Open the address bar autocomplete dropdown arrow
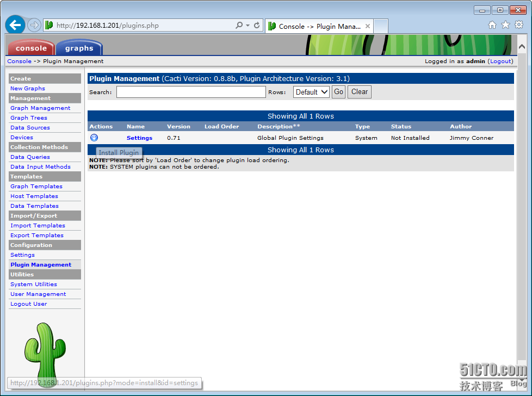Screen dimensions: 532x396 tap(248, 25)
